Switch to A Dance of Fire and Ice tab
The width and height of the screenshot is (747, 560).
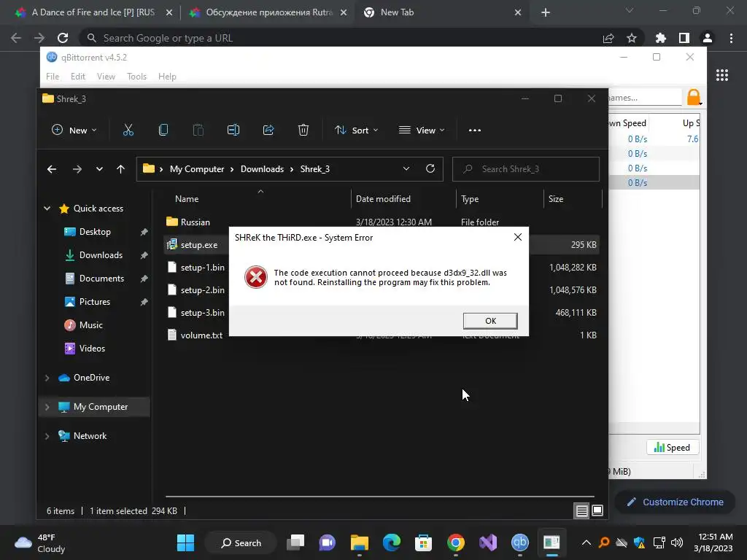point(93,12)
